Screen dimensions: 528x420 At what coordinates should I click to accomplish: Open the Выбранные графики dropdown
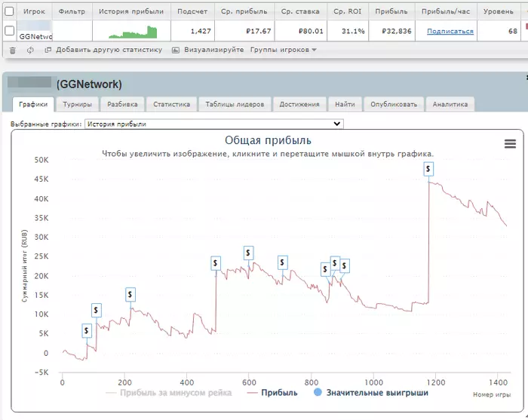214,124
